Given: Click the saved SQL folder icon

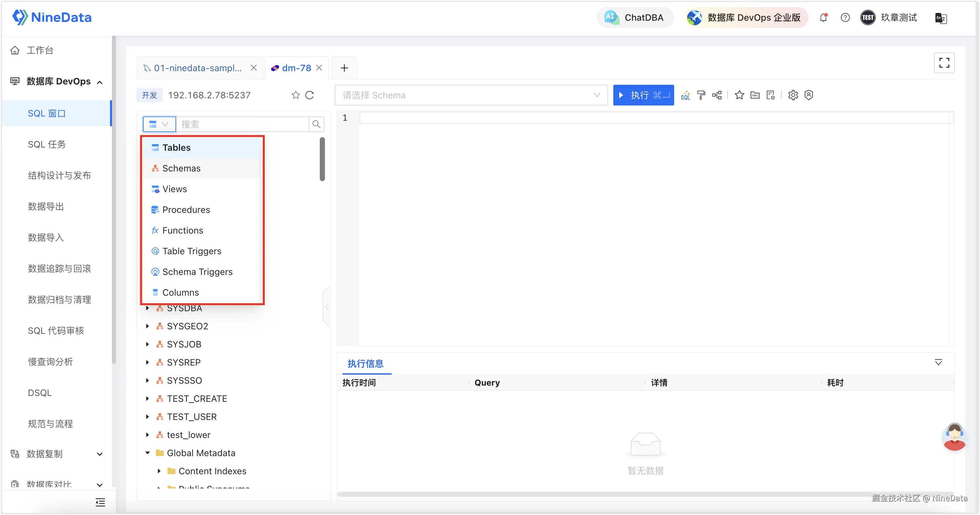Looking at the screenshot, I should click(x=755, y=95).
